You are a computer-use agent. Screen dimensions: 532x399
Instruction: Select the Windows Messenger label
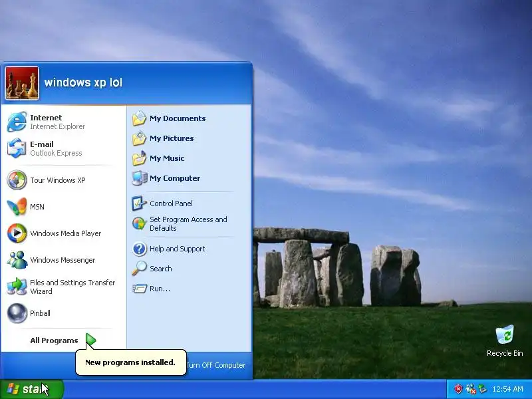63,260
